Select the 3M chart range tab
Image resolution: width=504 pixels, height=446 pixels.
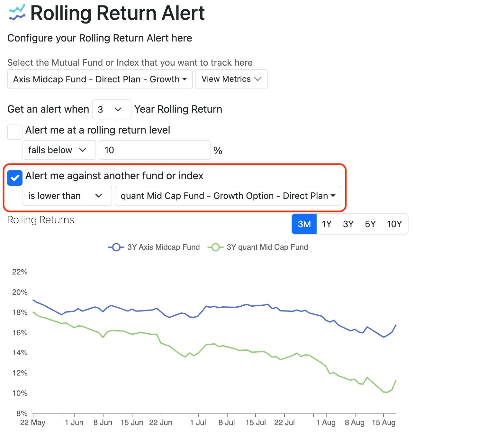pos(304,224)
